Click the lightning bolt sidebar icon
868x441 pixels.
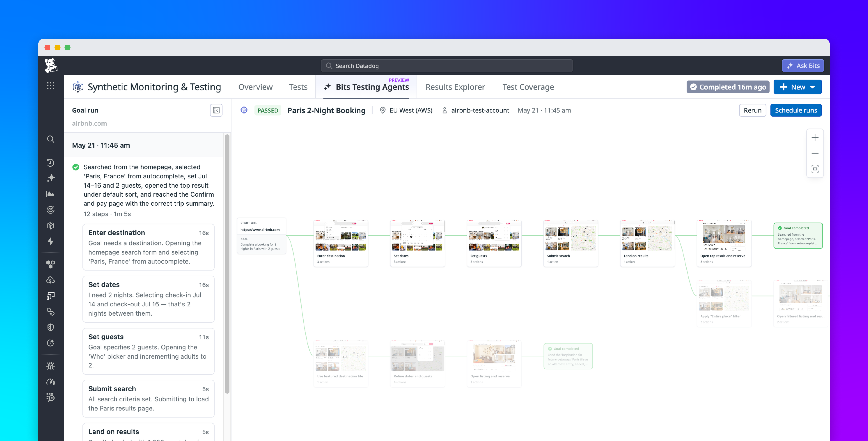50,241
